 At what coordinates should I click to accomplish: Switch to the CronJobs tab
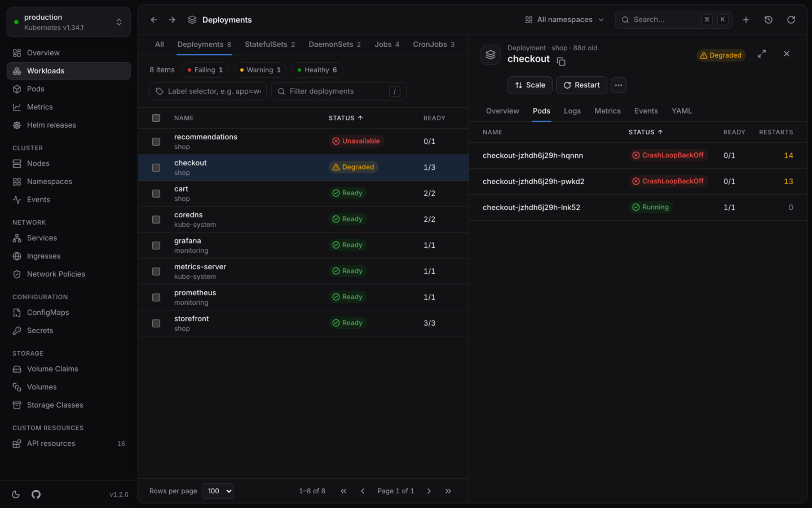pos(434,45)
